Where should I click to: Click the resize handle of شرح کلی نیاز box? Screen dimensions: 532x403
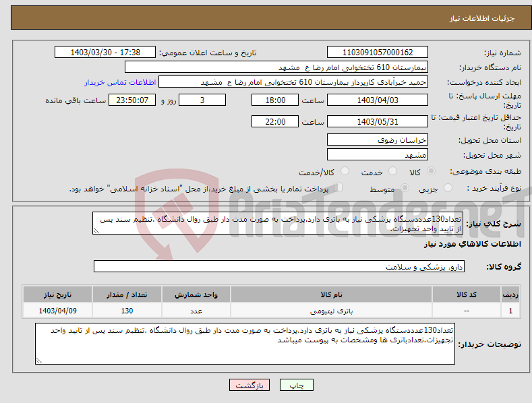pos(96,230)
